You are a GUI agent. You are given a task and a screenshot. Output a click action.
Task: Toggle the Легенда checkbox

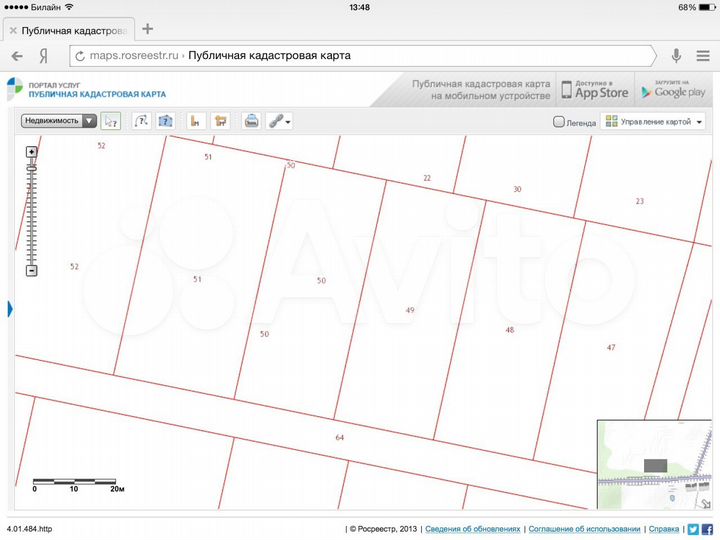(558, 122)
